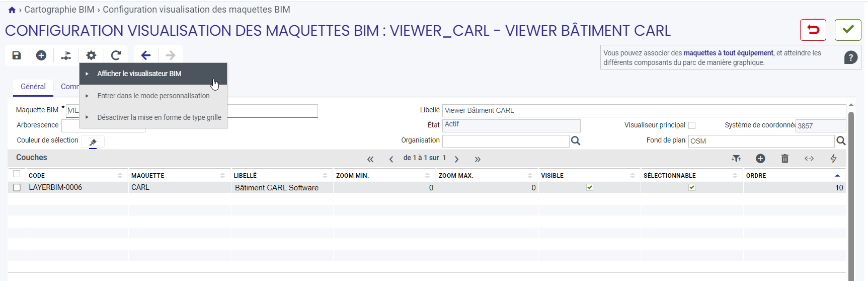The height and width of the screenshot is (281, 868).
Task: Click into the Fond de plan field
Action: [x=761, y=141]
